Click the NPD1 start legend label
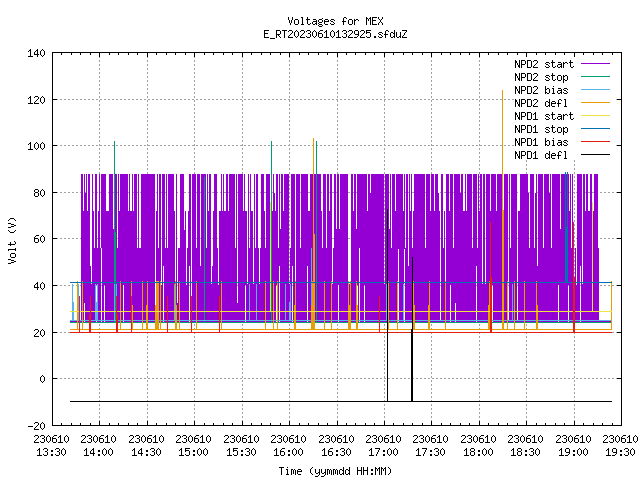 point(544,116)
